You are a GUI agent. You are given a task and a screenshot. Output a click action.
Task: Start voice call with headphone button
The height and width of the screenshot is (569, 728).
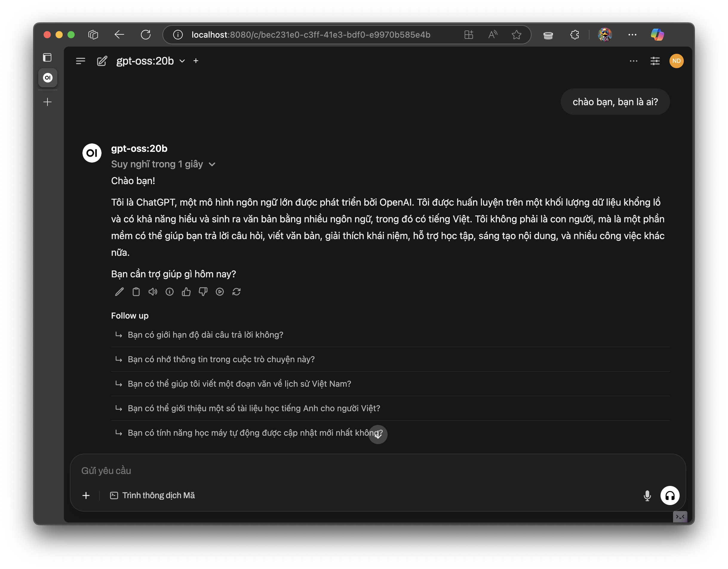670,495
